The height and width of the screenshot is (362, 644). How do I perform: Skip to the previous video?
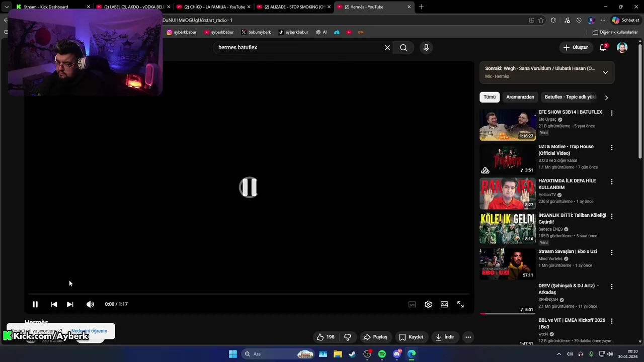pyautogui.click(x=54, y=304)
